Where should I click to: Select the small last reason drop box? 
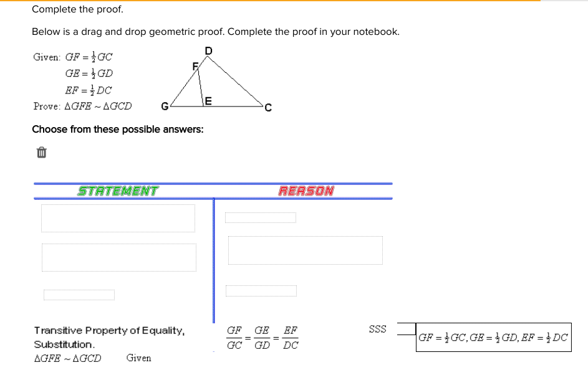click(x=261, y=291)
